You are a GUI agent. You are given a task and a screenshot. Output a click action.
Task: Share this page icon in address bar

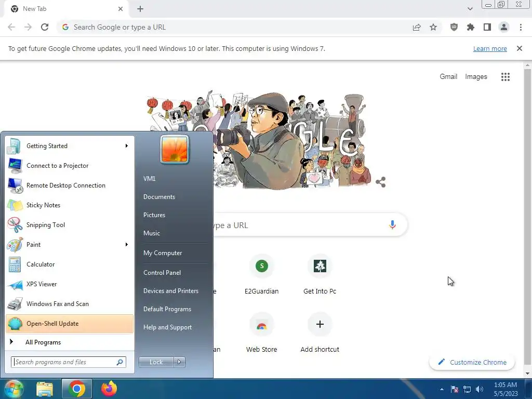pyautogui.click(x=417, y=27)
